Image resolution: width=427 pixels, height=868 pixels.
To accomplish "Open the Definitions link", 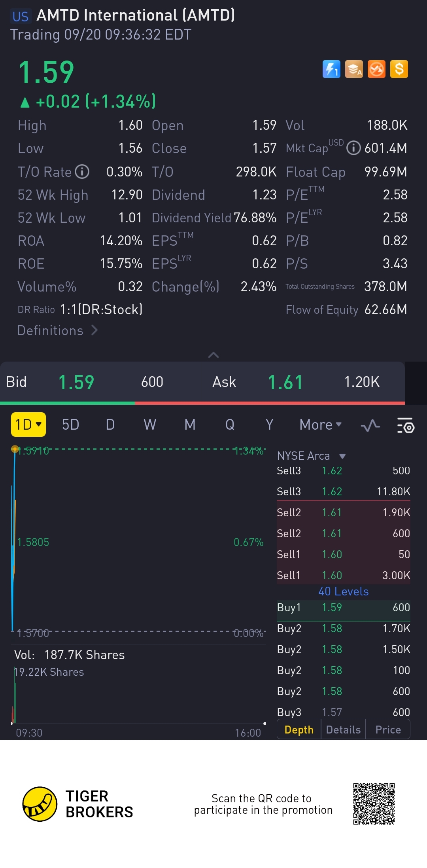I will (57, 330).
